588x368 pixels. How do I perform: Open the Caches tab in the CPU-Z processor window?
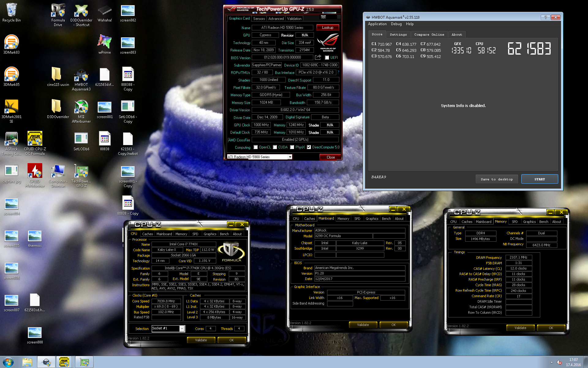[x=147, y=234]
